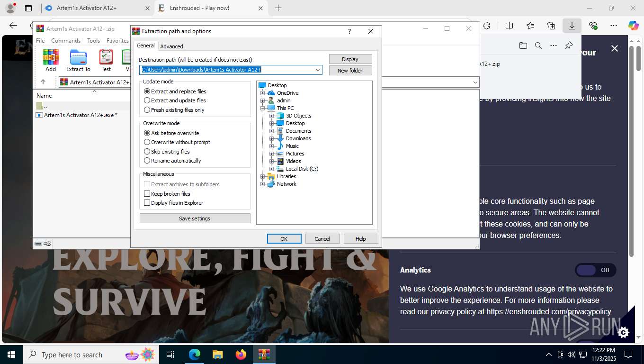Select Ask before overwrite option
This screenshot has width=644, height=364.
[171, 133]
